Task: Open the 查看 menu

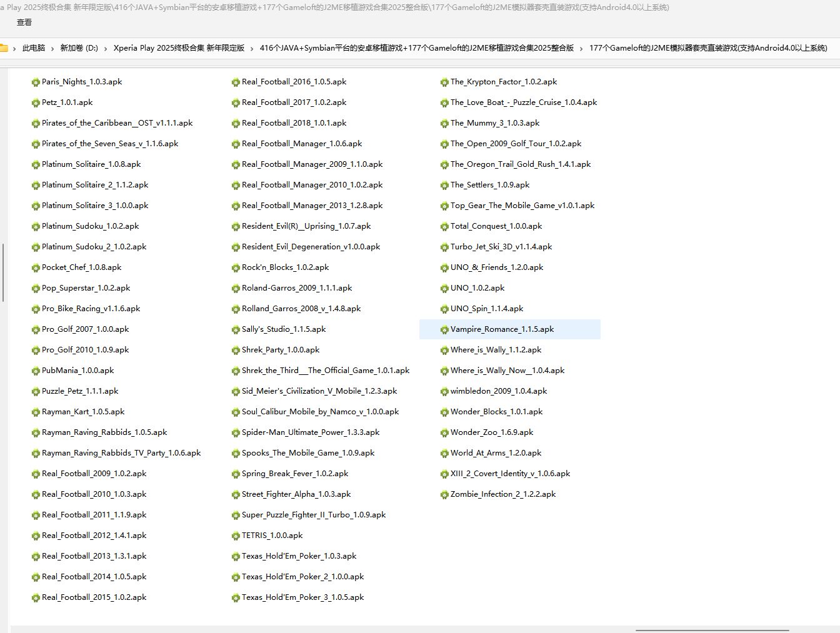Action: pos(24,22)
